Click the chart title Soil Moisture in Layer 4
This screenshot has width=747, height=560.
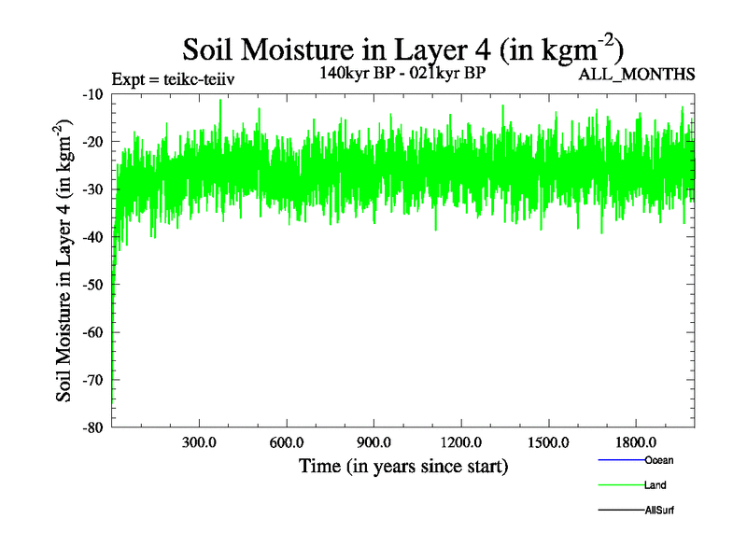(x=402, y=49)
